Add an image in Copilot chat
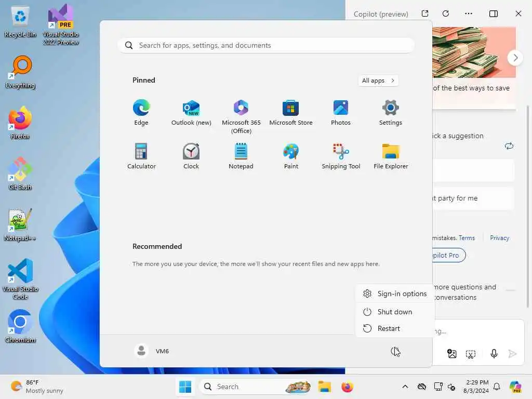 tap(452, 354)
